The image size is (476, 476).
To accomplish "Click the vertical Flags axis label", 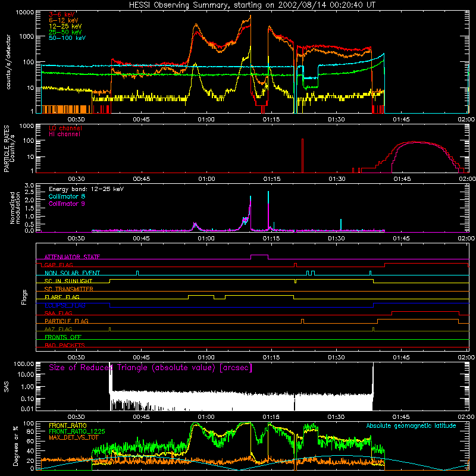I will [x=24, y=297].
